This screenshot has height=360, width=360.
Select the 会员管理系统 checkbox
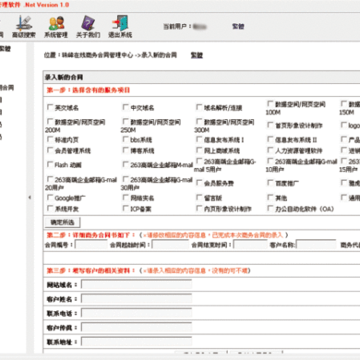[x=50, y=150]
